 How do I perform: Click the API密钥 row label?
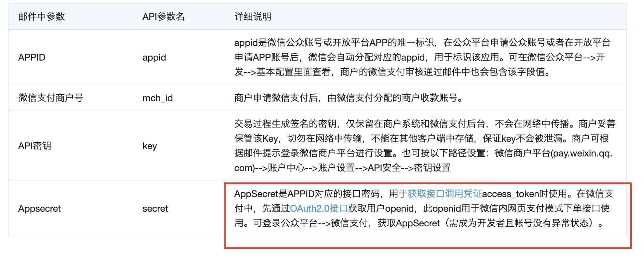(x=35, y=146)
